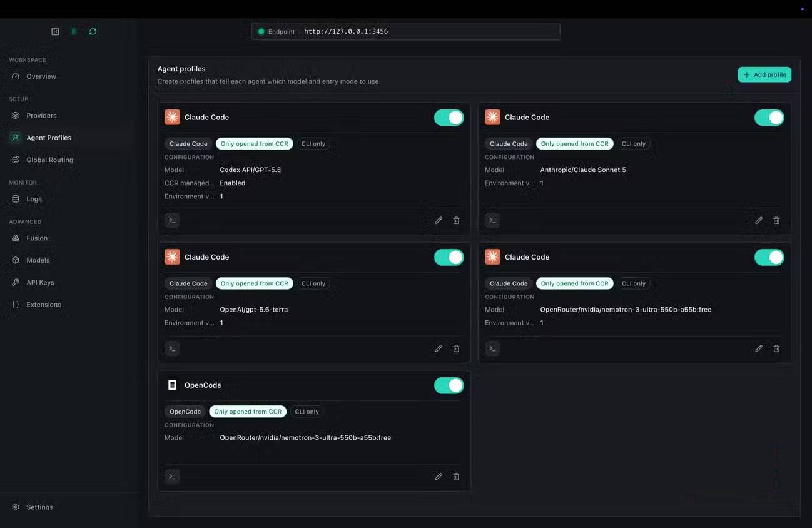Disable the Codex API/GPT-5.5 profile toggle

pyautogui.click(x=449, y=117)
